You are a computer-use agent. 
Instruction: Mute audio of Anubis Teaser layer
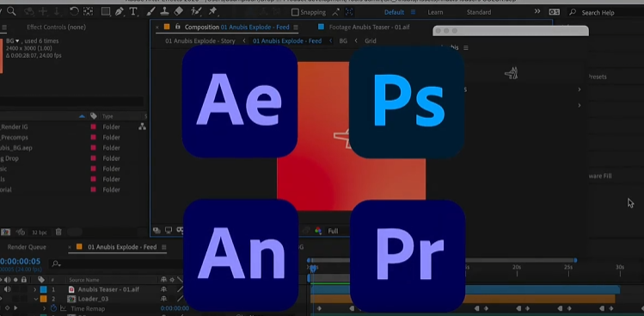point(8,289)
